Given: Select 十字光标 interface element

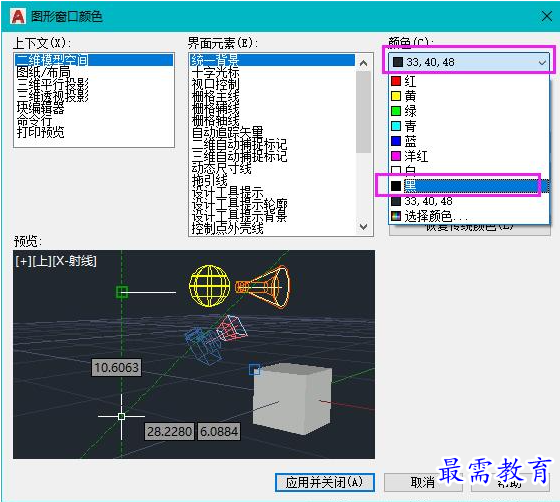Looking at the screenshot, I should tap(272, 72).
